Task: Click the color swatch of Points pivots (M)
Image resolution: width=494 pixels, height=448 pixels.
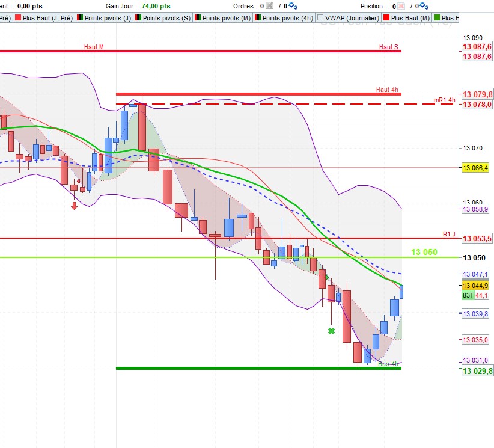Action: 198,17
